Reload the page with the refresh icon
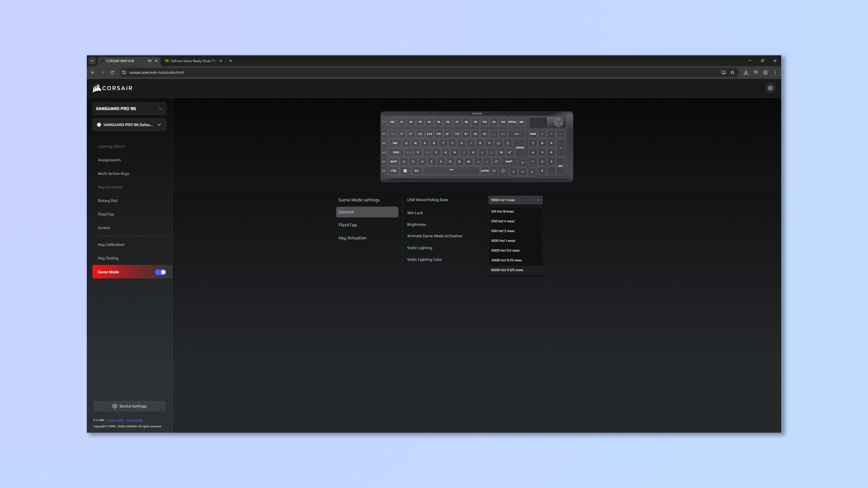The image size is (868, 488). pyautogui.click(x=112, y=72)
